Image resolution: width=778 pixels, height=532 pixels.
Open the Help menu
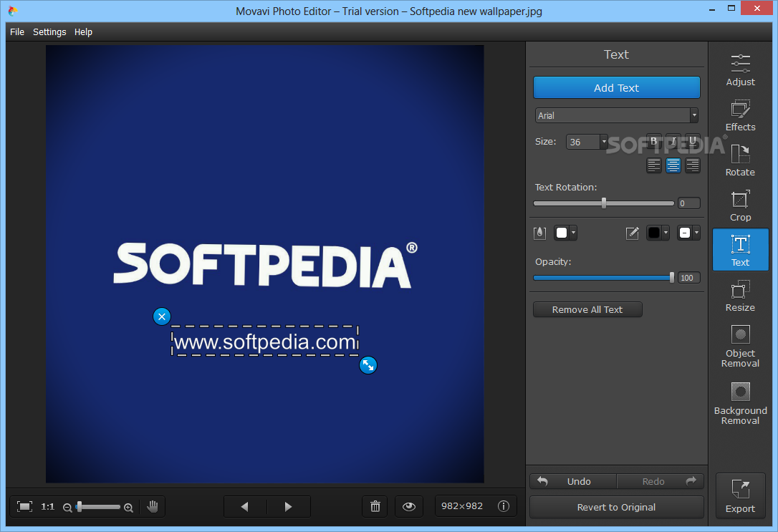pos(83,32)
